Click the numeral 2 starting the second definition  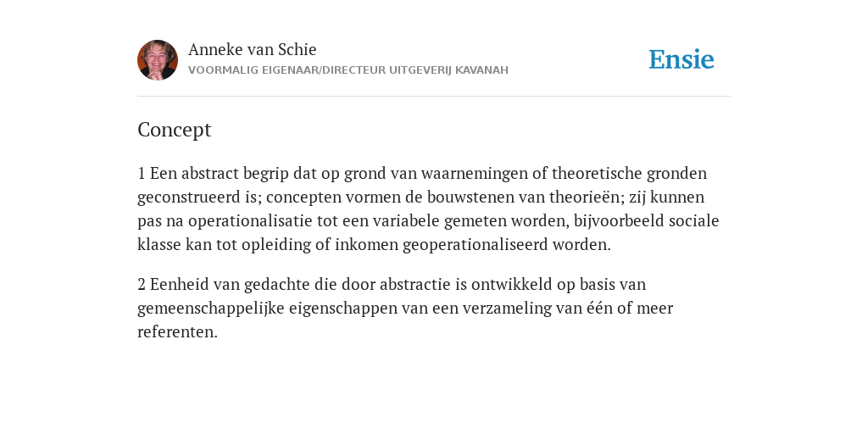coord(142,284)
